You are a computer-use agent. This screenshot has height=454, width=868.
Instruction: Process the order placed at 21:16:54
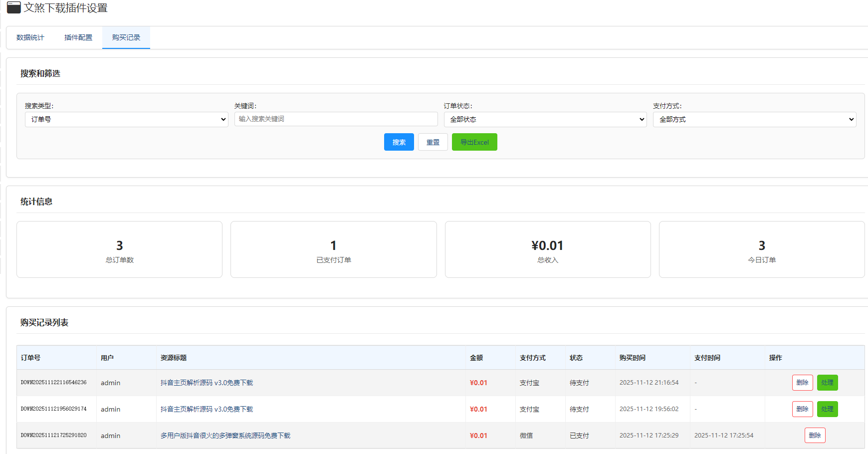(827, 383)
